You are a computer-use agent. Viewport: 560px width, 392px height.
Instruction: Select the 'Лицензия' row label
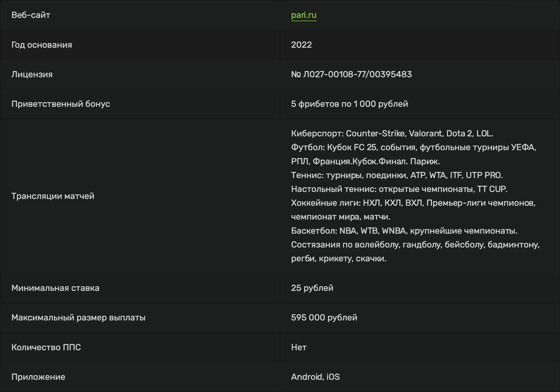pos(32,74)
